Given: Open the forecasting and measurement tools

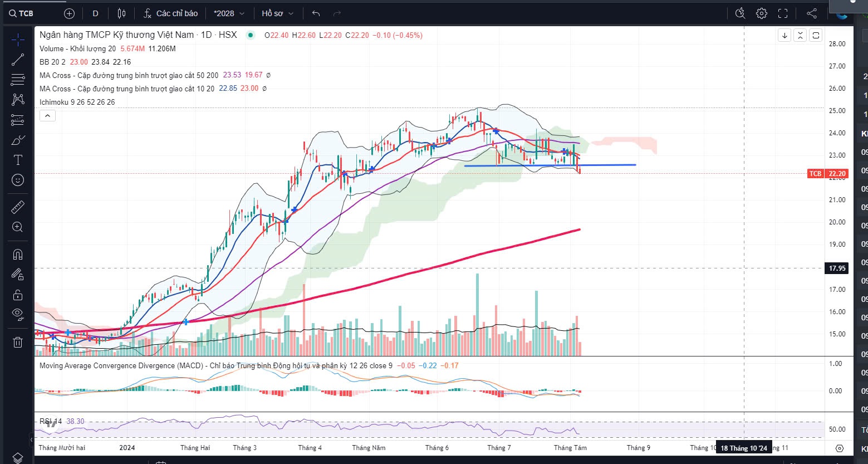Looking at the screenshot, I should pyautogui.click(x=18, y=120).
